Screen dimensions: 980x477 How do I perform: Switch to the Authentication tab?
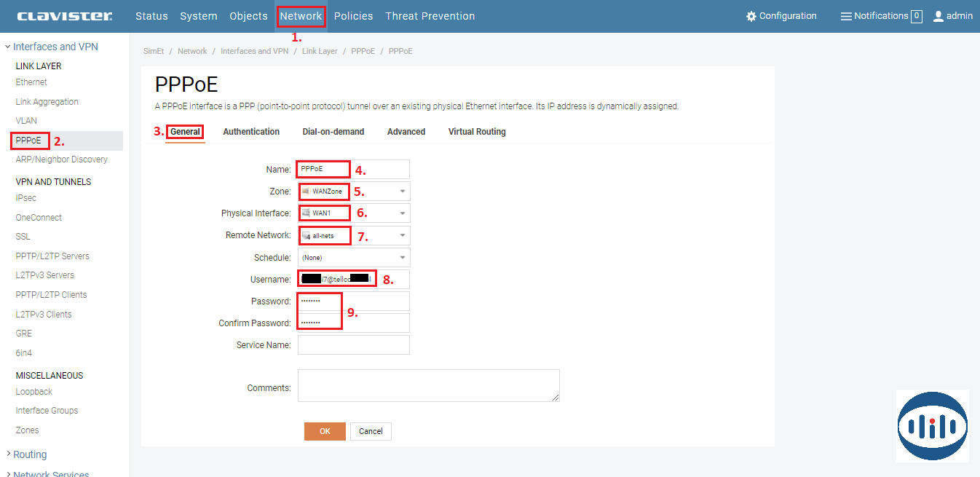251,132
